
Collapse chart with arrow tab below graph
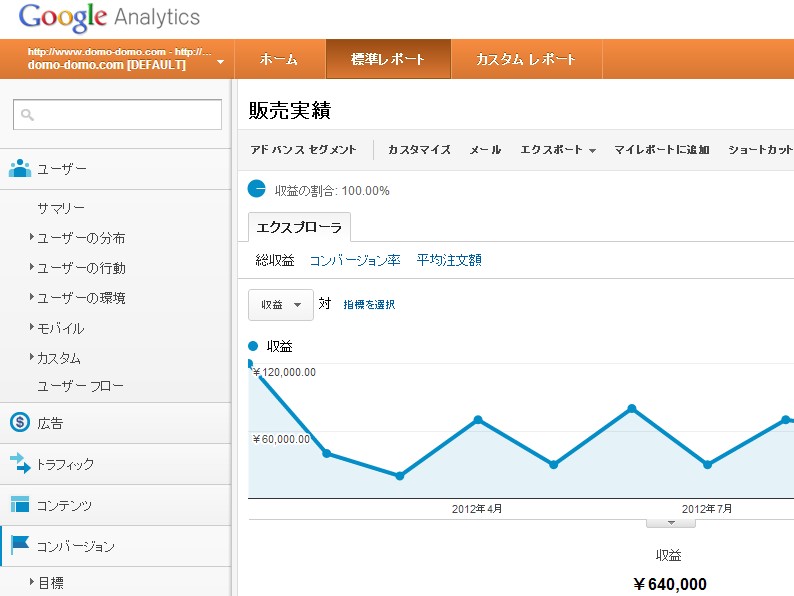(x=671, y=523)
